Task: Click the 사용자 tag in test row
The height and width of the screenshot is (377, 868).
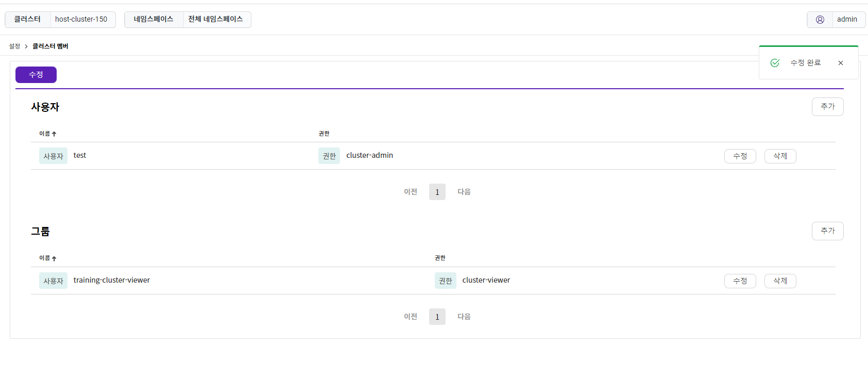Action: tap(53, 156)
